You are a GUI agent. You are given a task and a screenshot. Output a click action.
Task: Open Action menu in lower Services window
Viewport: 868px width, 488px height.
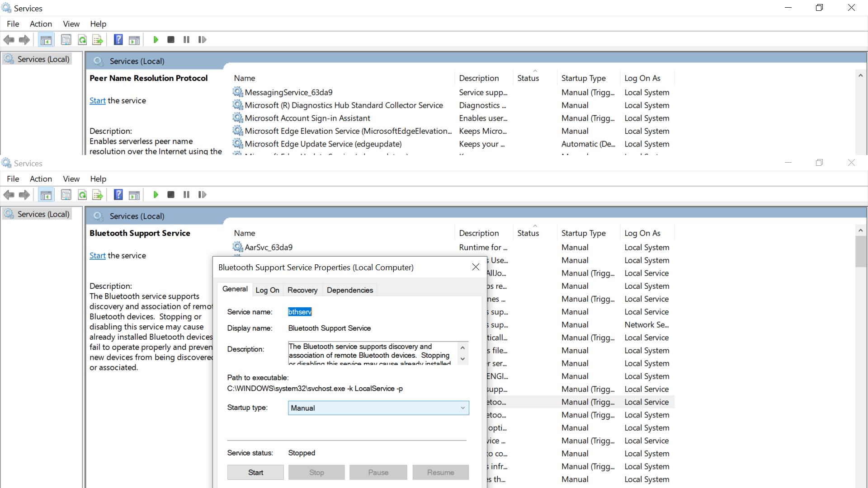pyautogui.click(x=41, y=179)
